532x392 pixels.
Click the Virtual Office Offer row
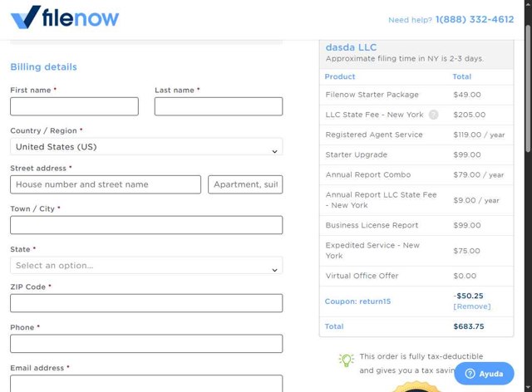[x=416, y=276]
